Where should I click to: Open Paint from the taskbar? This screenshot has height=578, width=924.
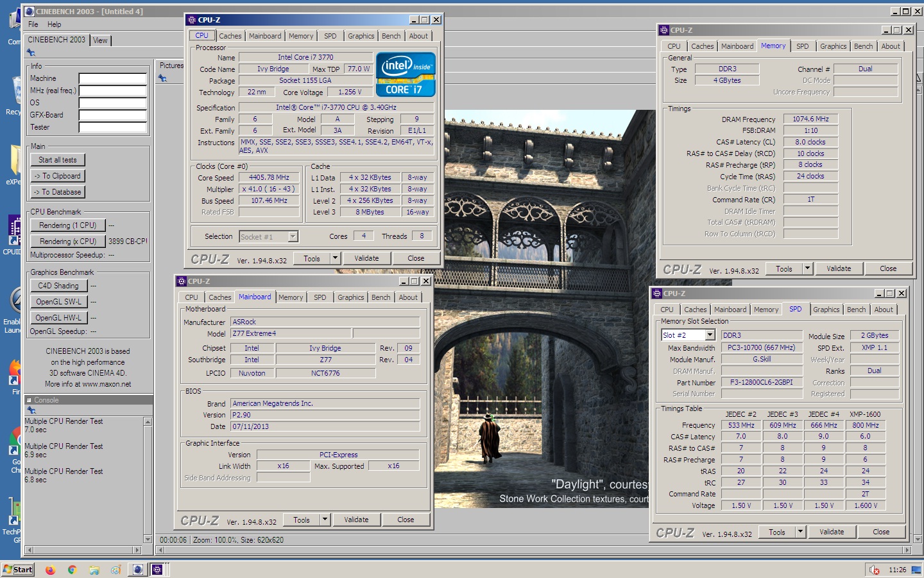[x=116, y=570]
